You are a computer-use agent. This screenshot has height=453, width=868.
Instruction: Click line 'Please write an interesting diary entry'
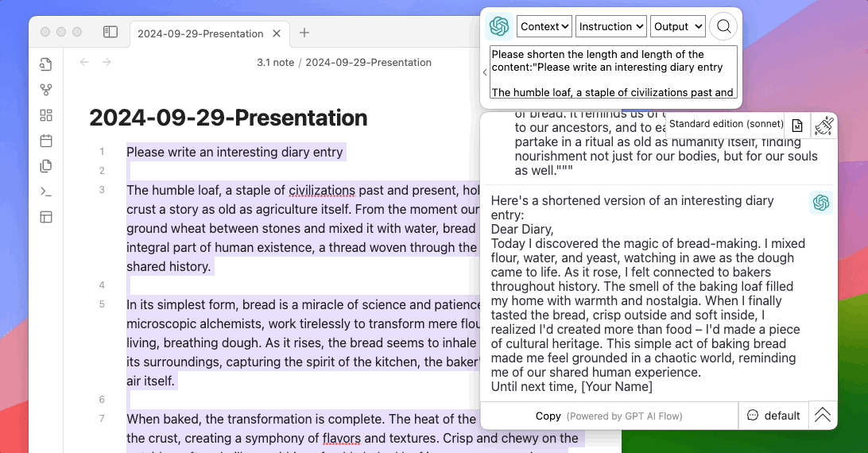tap(234, 152)
